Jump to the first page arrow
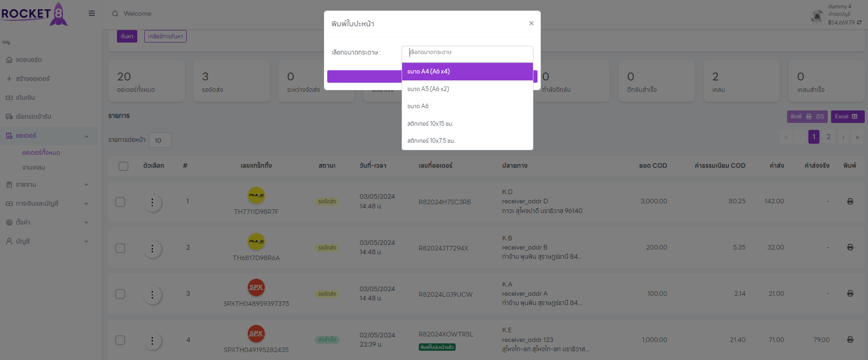Viewport: 868px width, 360px height. coord(785,137)
